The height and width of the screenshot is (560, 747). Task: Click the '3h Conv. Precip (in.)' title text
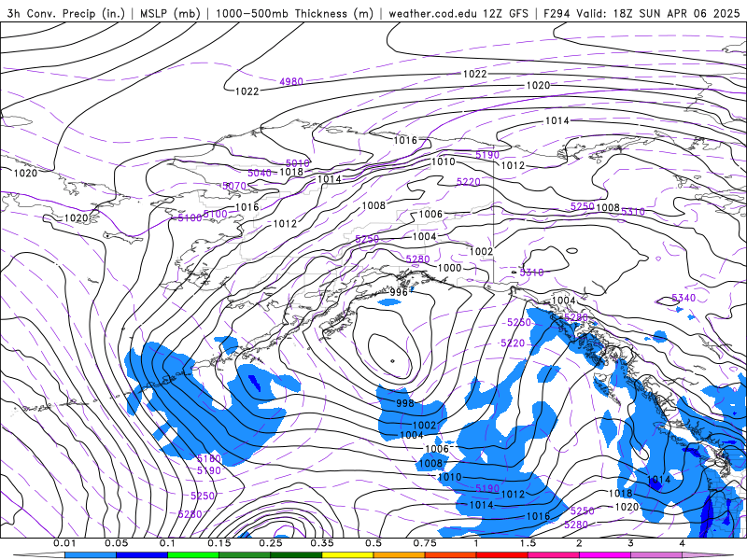click(x=66, y=13)
